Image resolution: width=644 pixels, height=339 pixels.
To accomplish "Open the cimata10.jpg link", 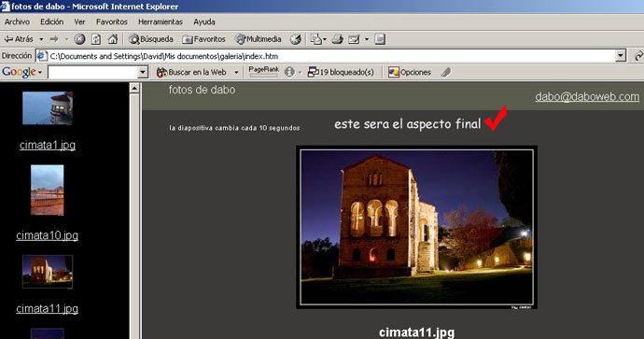I will [x=48, y=235].
